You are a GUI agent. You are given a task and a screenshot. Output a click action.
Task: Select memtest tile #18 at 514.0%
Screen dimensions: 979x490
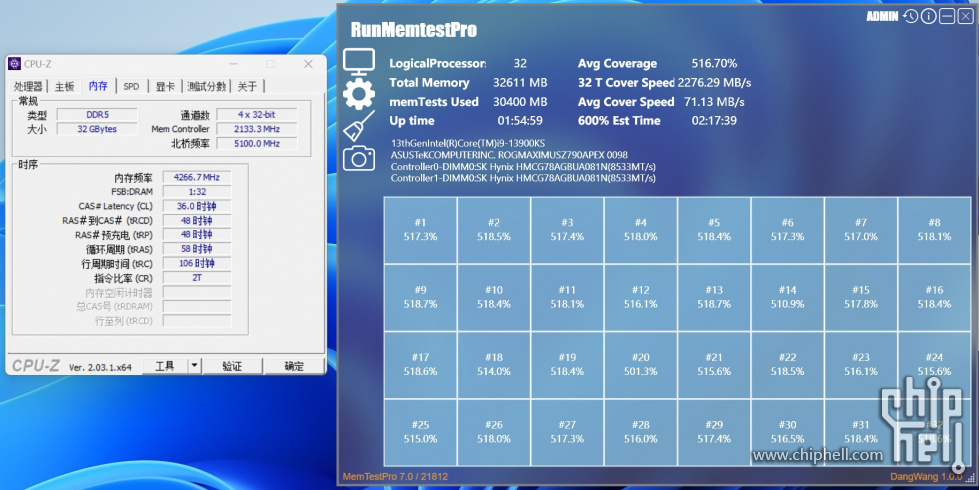pos(494,365)
